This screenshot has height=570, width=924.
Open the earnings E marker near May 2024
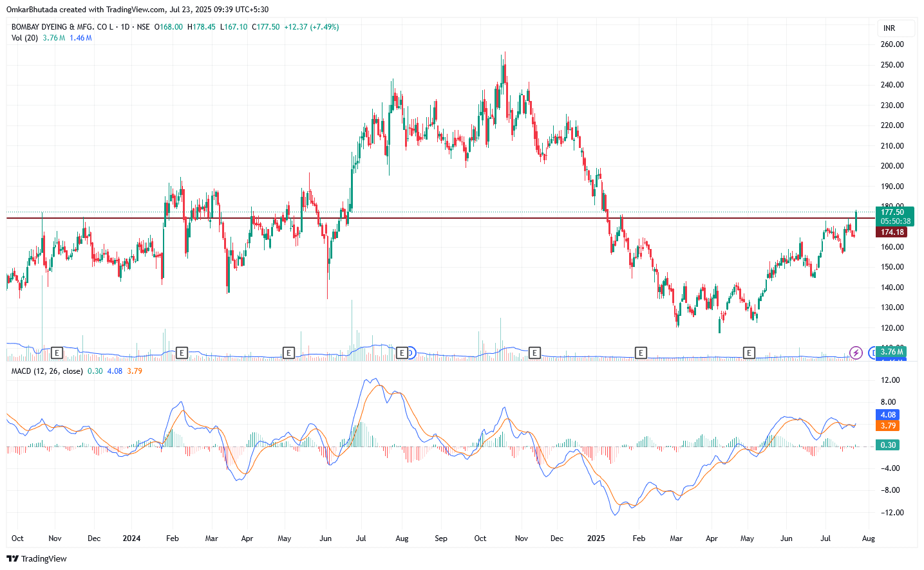click(288, 353)
